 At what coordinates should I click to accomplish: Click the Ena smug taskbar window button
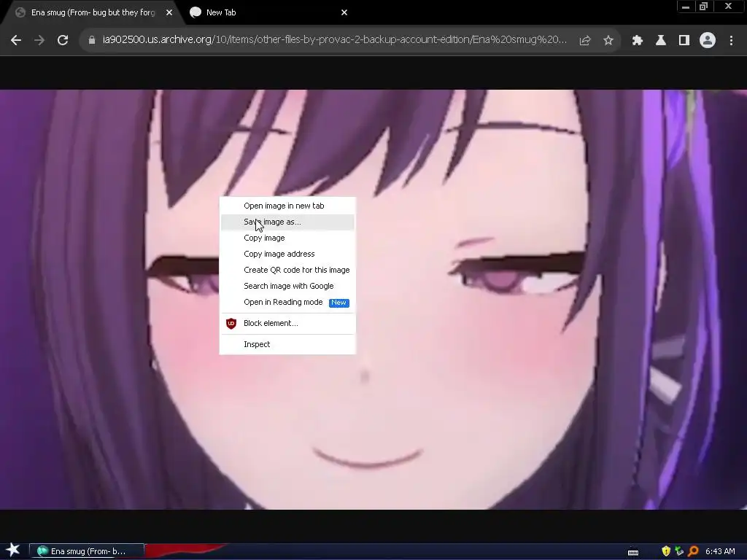pos(87,551)
